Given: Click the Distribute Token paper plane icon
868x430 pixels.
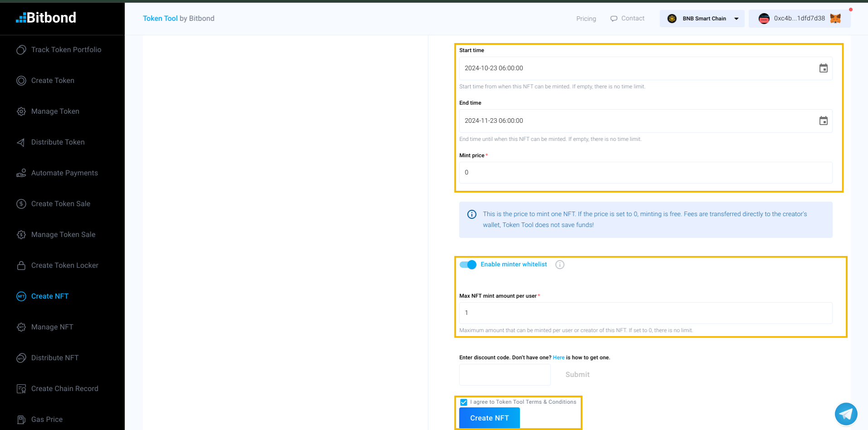Looking at the screenshot, I should (x=21, y=142).
